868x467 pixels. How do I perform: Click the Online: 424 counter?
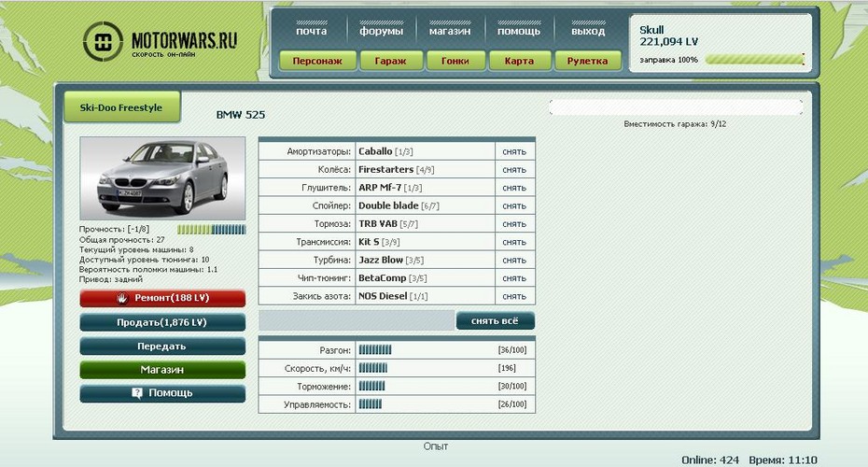710,460
